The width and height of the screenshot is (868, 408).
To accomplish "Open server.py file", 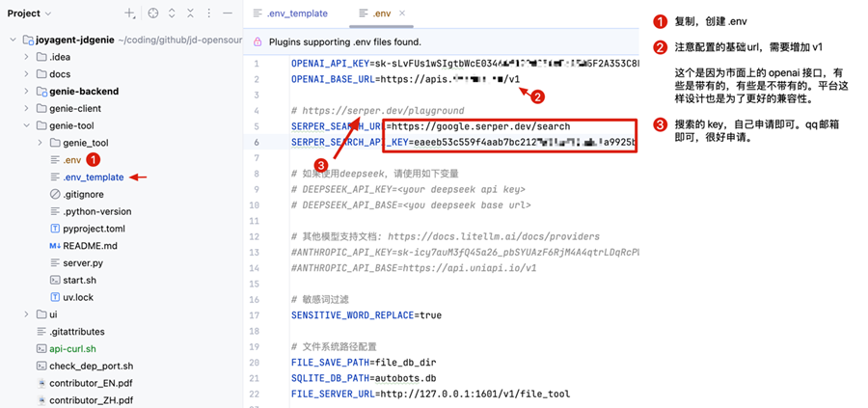I will point(83,263).
